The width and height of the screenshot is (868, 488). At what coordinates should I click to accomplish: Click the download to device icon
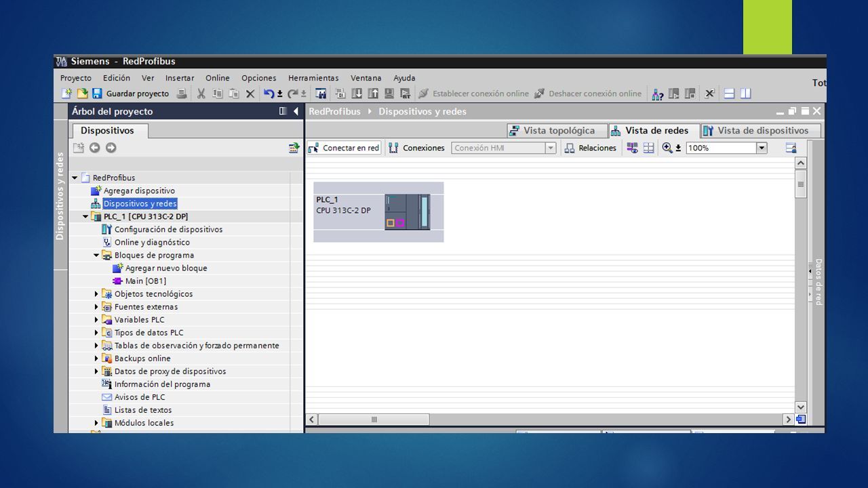tap(357, 94)
